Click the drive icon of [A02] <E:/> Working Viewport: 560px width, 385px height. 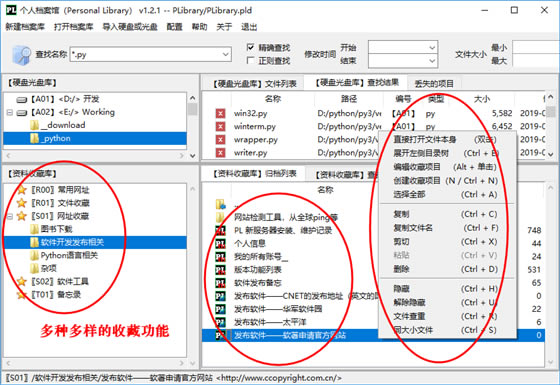(x=22, y=113)
